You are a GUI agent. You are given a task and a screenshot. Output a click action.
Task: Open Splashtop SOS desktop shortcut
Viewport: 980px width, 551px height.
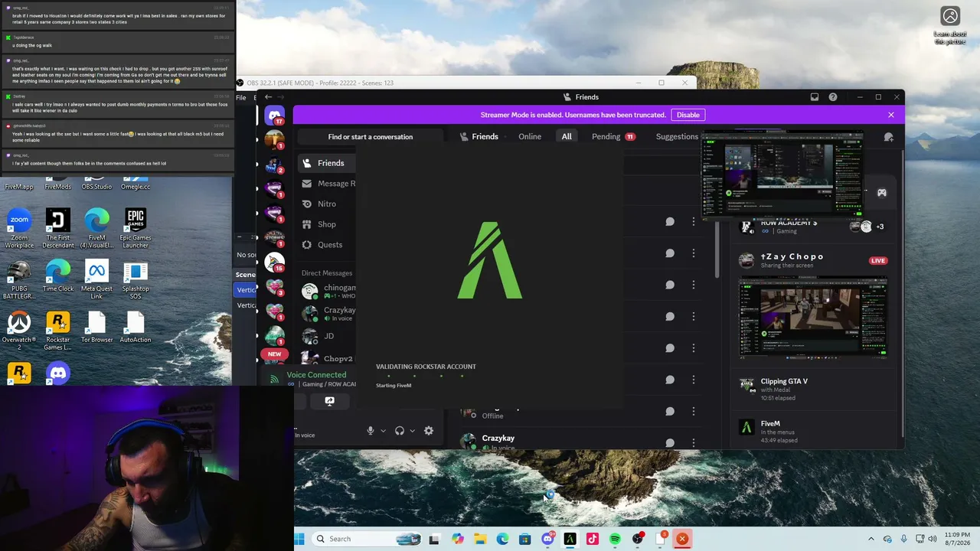point(136,280)
